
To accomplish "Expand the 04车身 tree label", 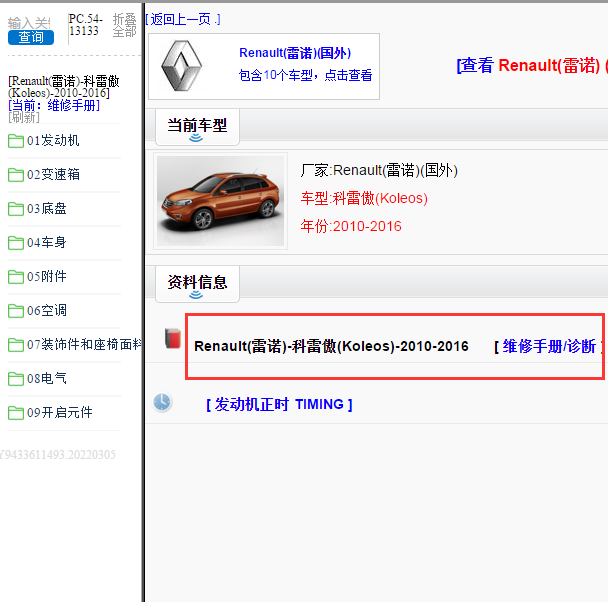I will (47, 242).
